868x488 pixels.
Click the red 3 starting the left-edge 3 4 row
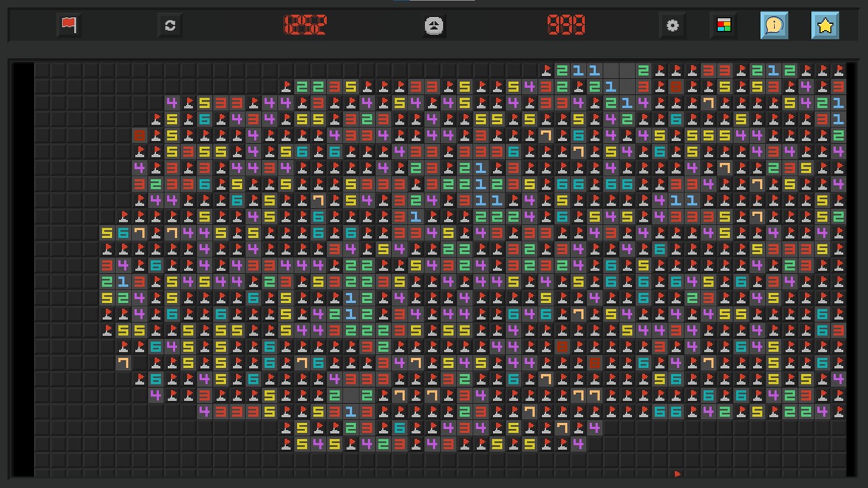pos(107,265)
